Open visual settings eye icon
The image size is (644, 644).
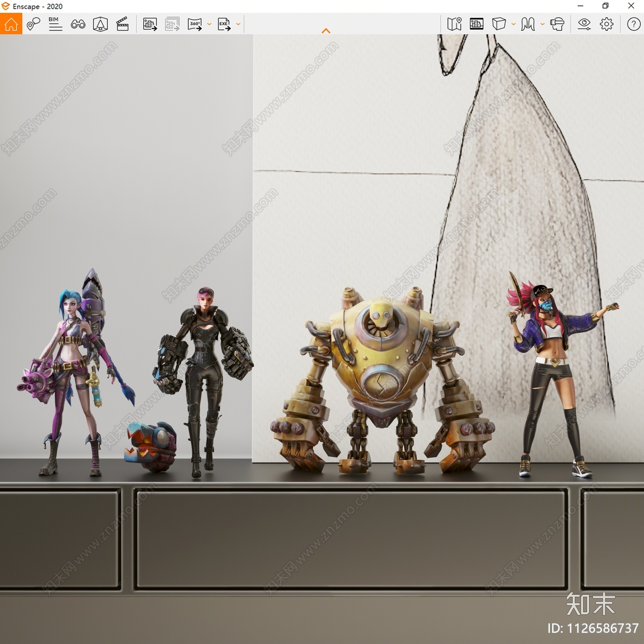584,24
